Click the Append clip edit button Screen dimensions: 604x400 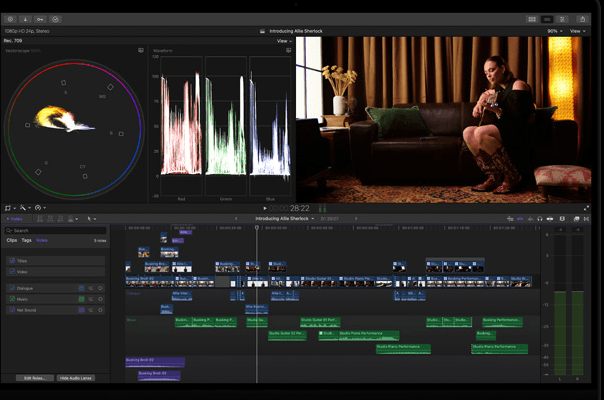[x=60, y=219]
